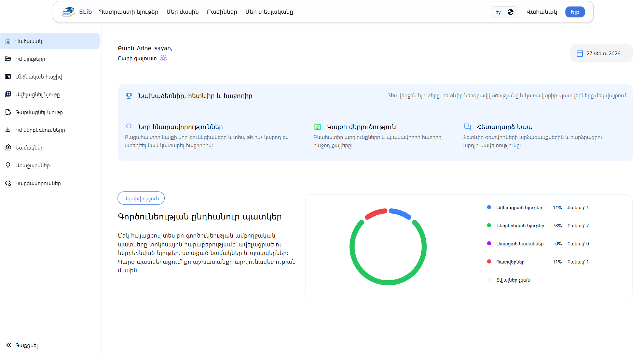644x357 pixels.
Task: Open the Կարգավորումներ settings icon
Action: point(8,183)
